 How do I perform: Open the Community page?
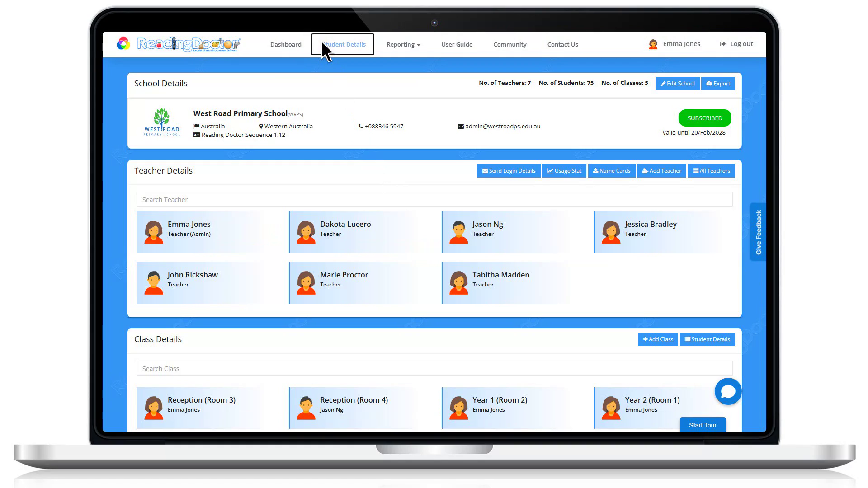(x=510, y=44)
